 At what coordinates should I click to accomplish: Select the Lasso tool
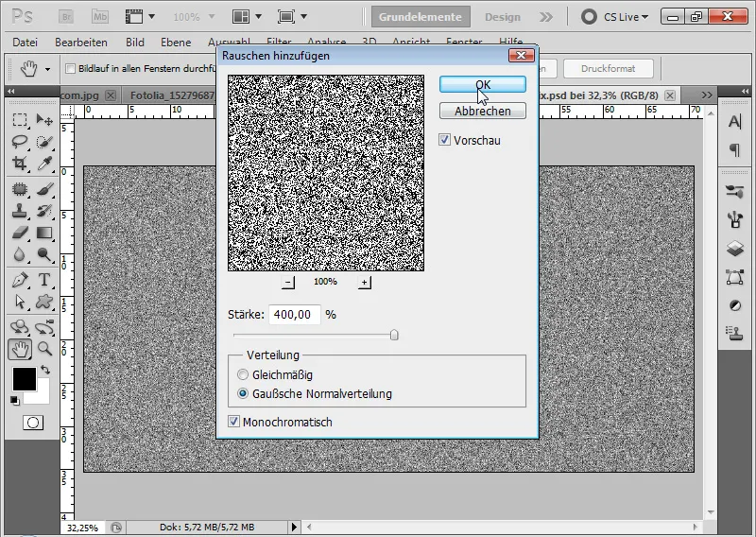[20, 142]
